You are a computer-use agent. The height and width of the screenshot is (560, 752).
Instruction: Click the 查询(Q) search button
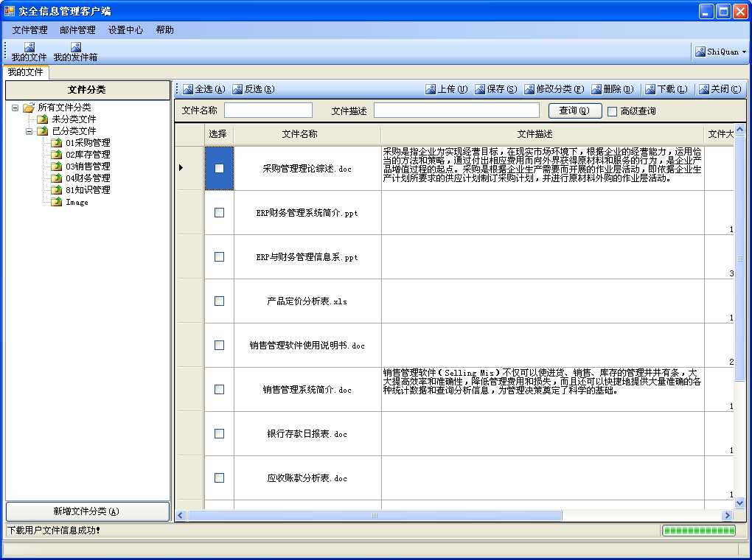click(575, 111)
